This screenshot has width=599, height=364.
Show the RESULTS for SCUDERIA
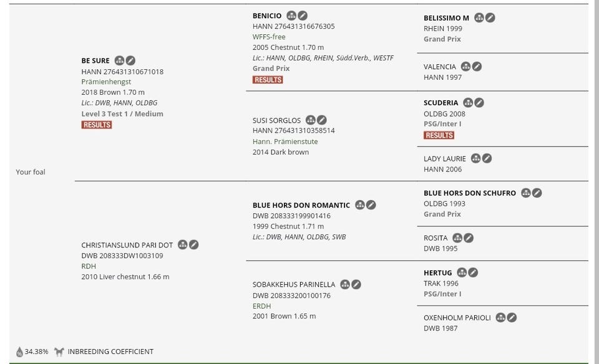[x=439, y=135]
